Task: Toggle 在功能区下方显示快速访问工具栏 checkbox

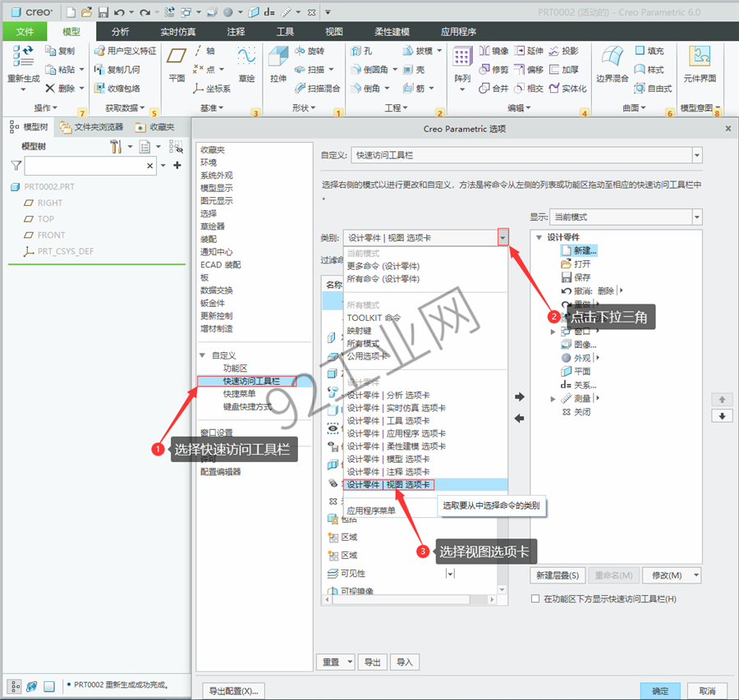Action: (x=535, y=598)
